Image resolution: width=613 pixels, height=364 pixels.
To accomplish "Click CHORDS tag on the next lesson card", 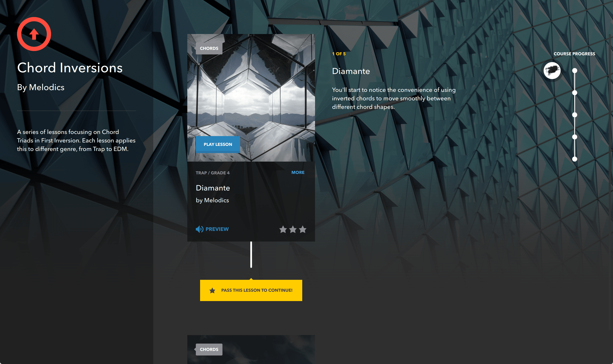I will click(209, 349).
